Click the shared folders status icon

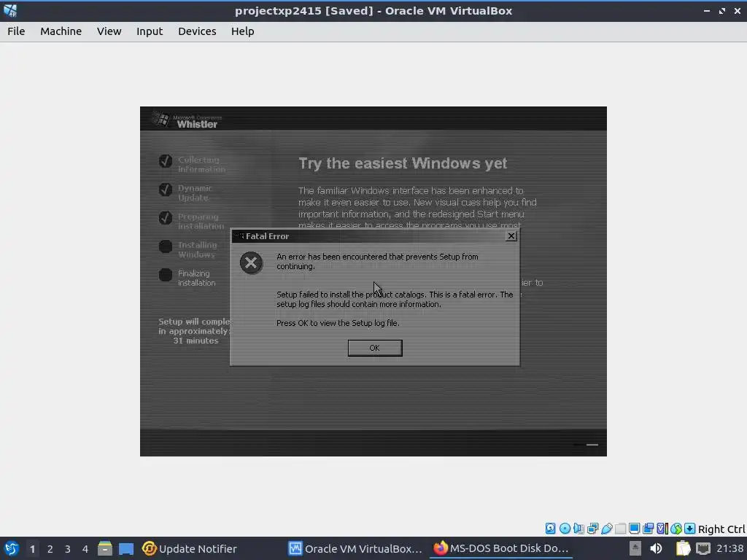(x=620, y=528)
